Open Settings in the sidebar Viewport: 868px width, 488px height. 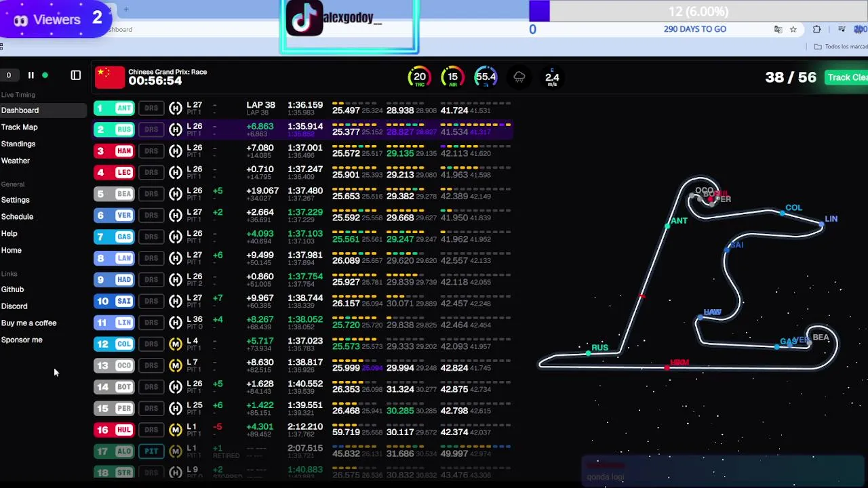coord(16,200)
